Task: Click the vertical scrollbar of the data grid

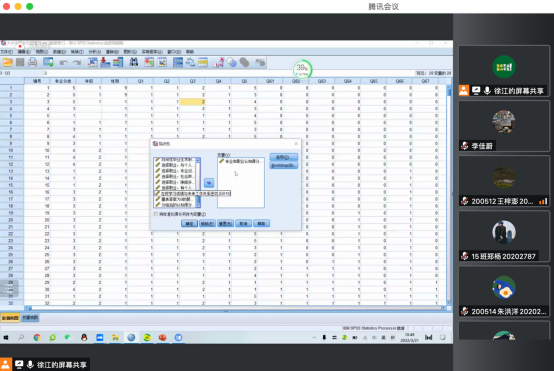Action: coord(449,194)
